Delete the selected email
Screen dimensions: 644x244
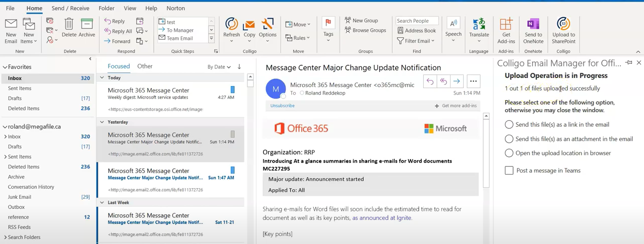pos(69,28)
